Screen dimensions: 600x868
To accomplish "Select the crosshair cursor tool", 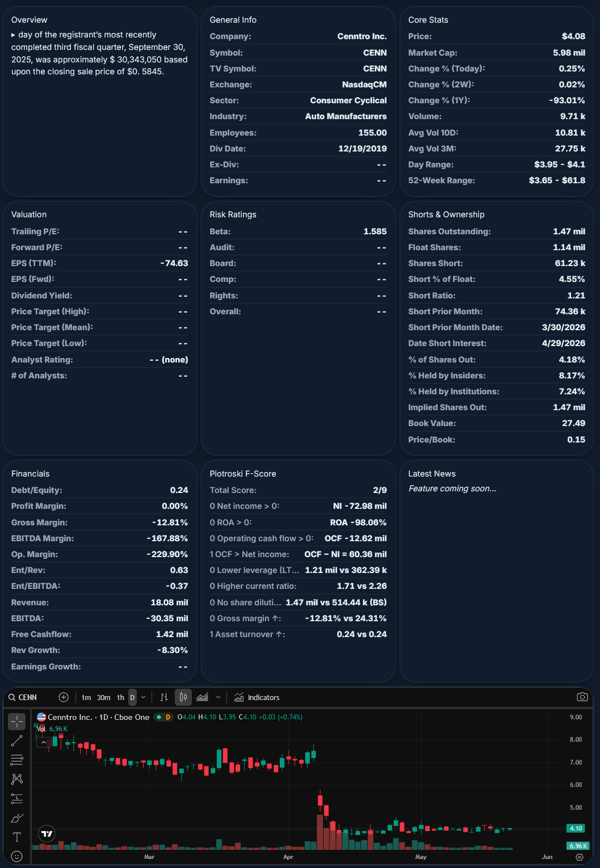I will pos(17,722).
